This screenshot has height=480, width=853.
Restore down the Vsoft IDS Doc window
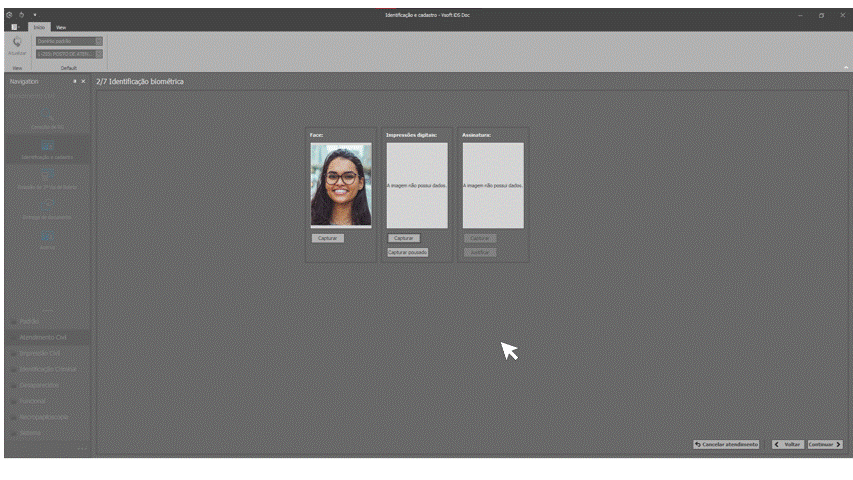(x=821, y=15)
